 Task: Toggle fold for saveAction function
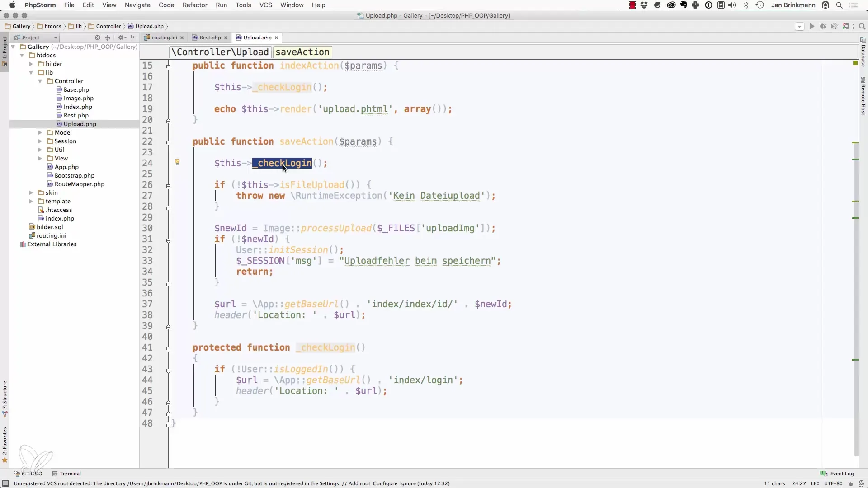point(168,142)
